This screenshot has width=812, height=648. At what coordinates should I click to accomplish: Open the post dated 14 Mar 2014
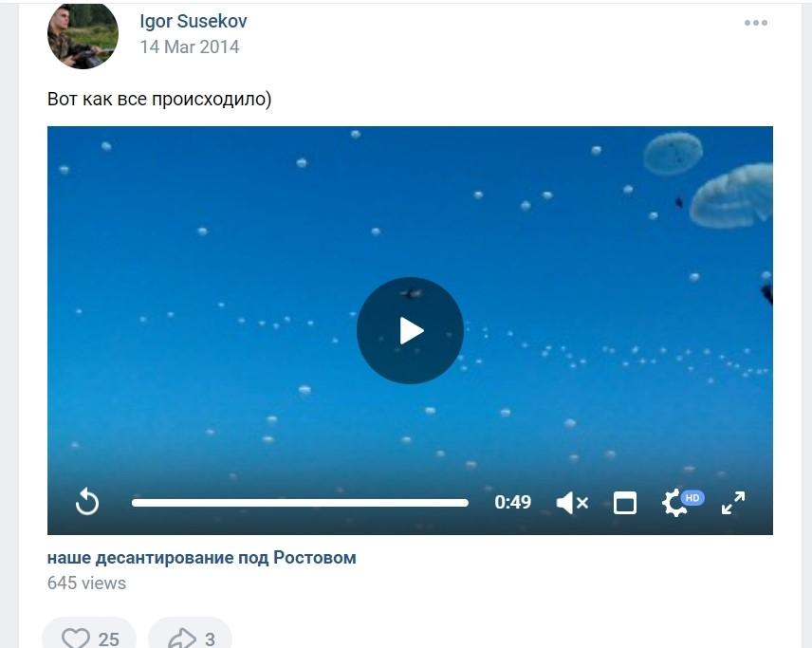[x=190, y=46]
